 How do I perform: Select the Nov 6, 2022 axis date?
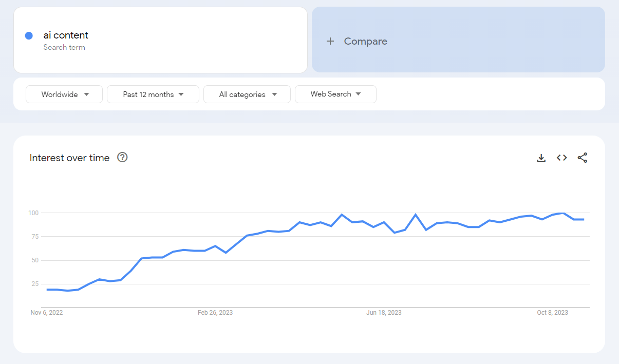(x=47, y=313)
